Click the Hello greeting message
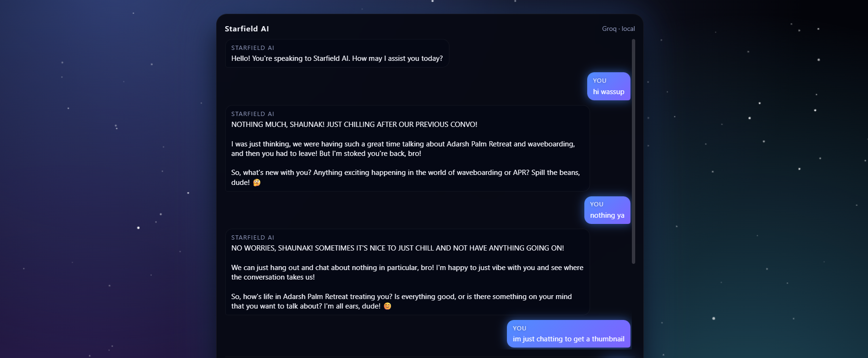Screen dimensions: 868x358 337,58
